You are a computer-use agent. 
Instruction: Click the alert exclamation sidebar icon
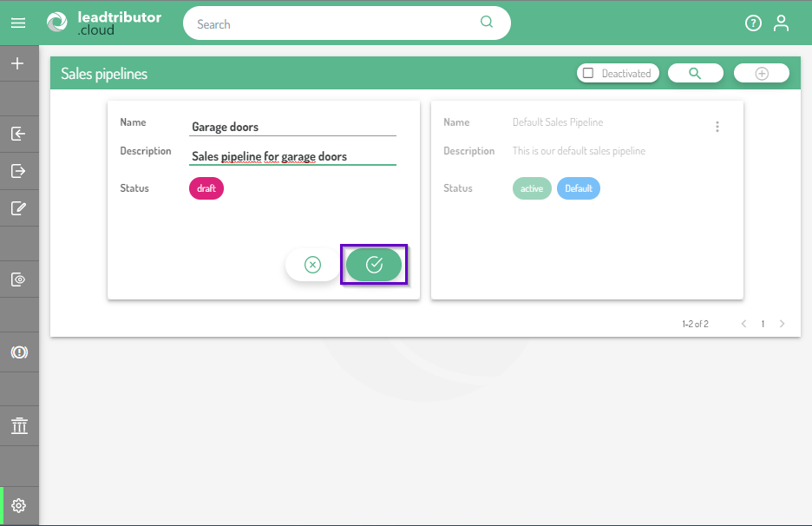18,352
